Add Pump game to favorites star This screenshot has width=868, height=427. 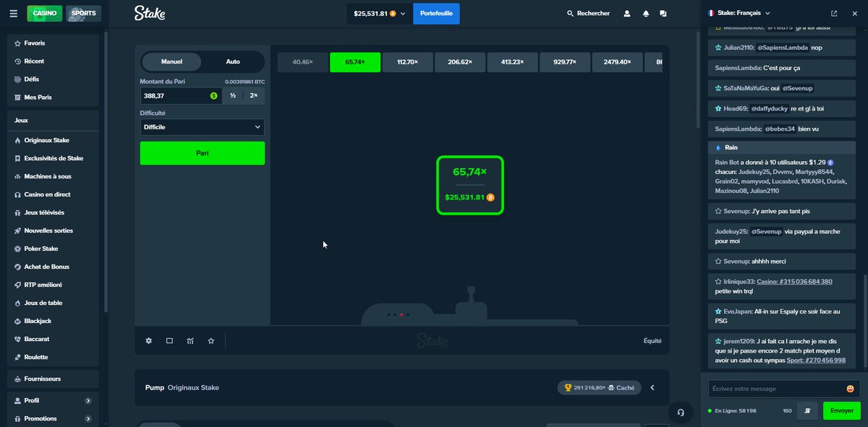[211, 340]
